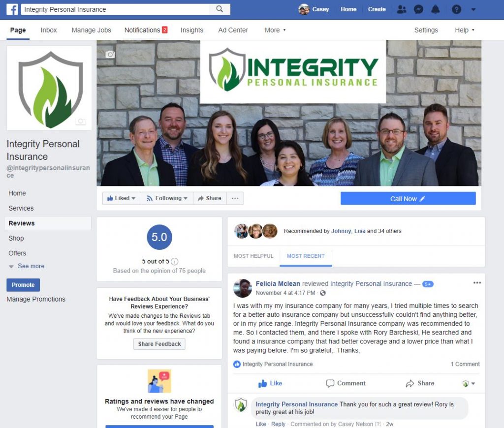The image size is (504, 428).
Task: Click the Share Feedback button
Action: click(x=159, y=344)
